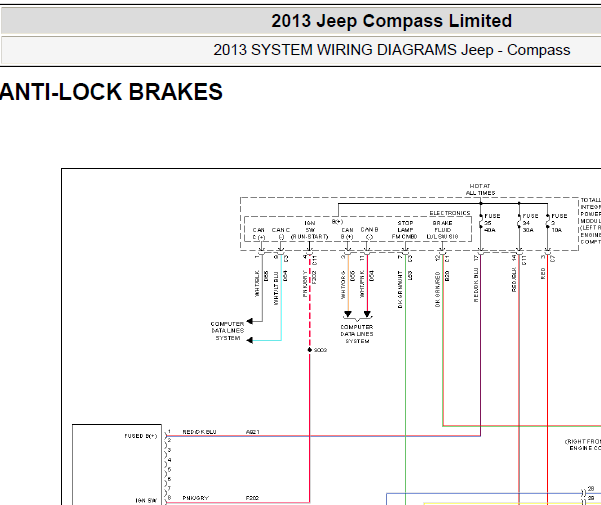Click the horizontal 'RED/DK BLU' label at pin 1

coord(199,432)
